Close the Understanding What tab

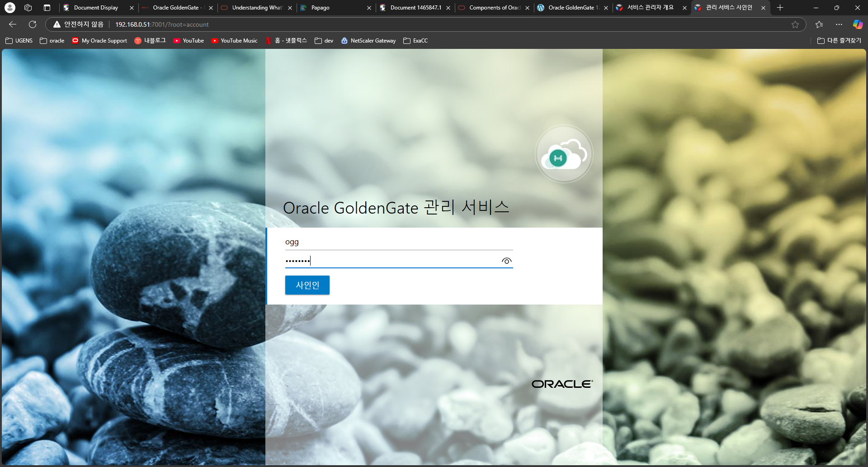click(290, 8)
